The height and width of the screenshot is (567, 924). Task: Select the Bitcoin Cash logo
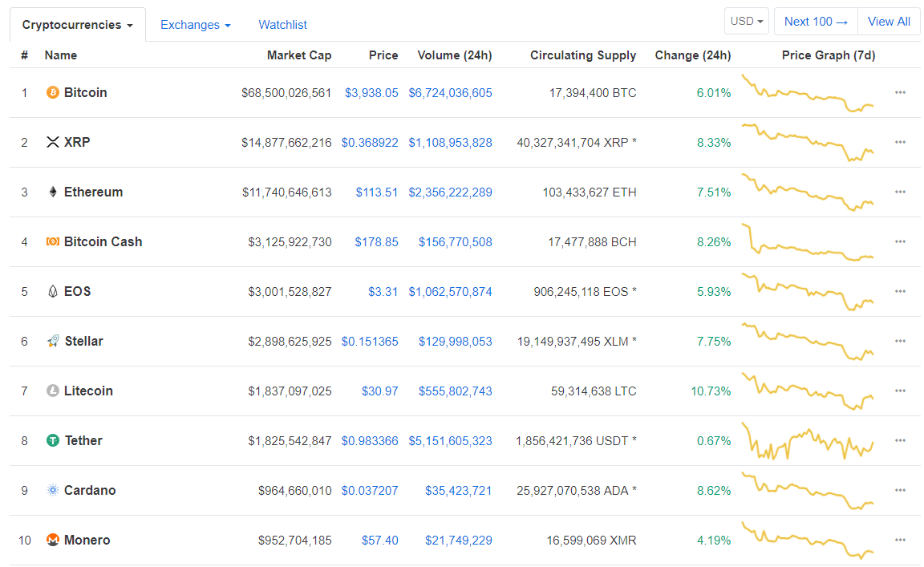(51, 241)
